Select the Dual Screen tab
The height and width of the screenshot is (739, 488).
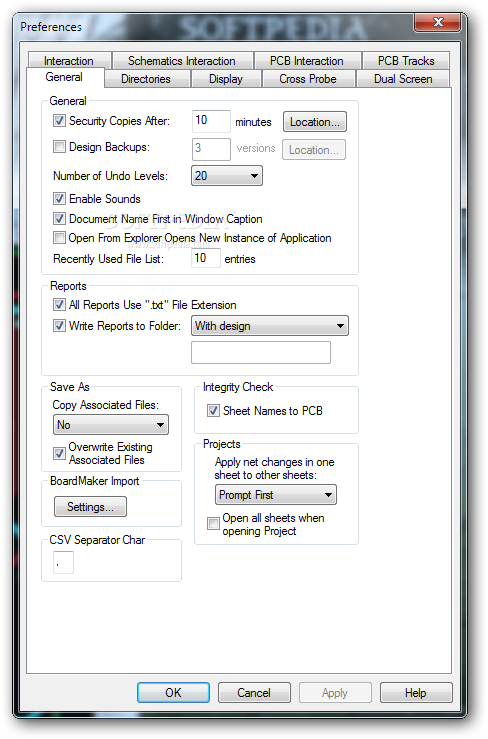click(403, 79)
